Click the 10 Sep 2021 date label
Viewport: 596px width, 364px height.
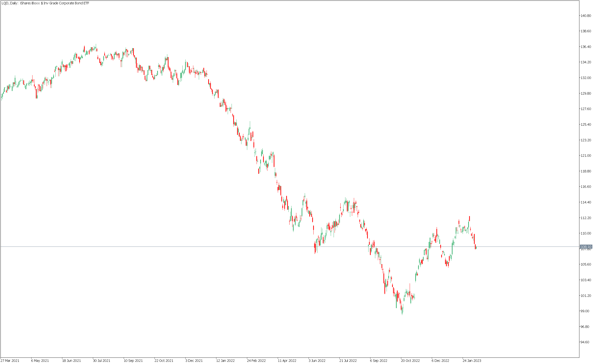click(x=133, y=361)
